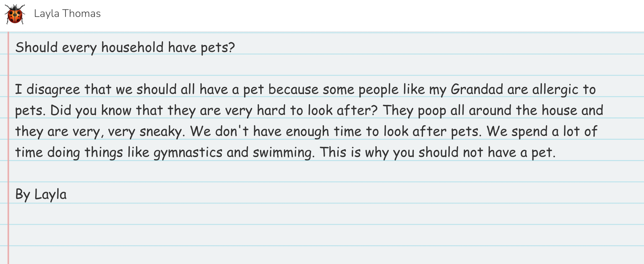Open Layla Thomas's profile name
The width and height of the screenshot is (644, 264).
[67, 14]
